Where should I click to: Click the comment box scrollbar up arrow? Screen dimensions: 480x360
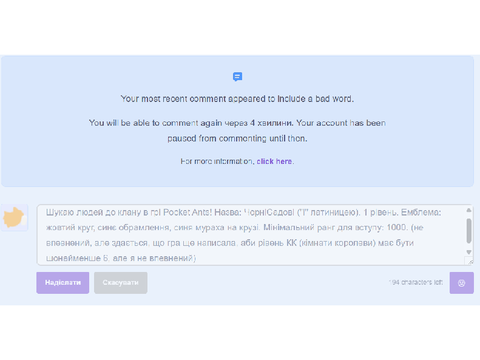click(469, 210)
